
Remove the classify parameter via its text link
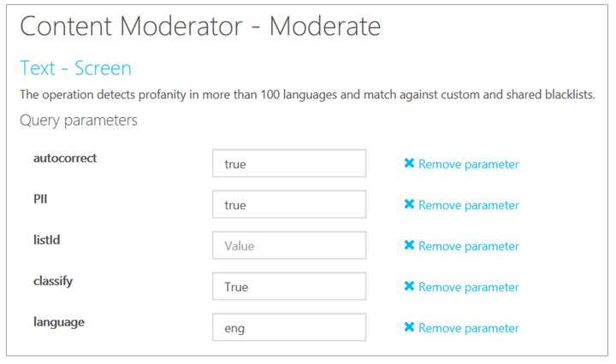point(468,287)
